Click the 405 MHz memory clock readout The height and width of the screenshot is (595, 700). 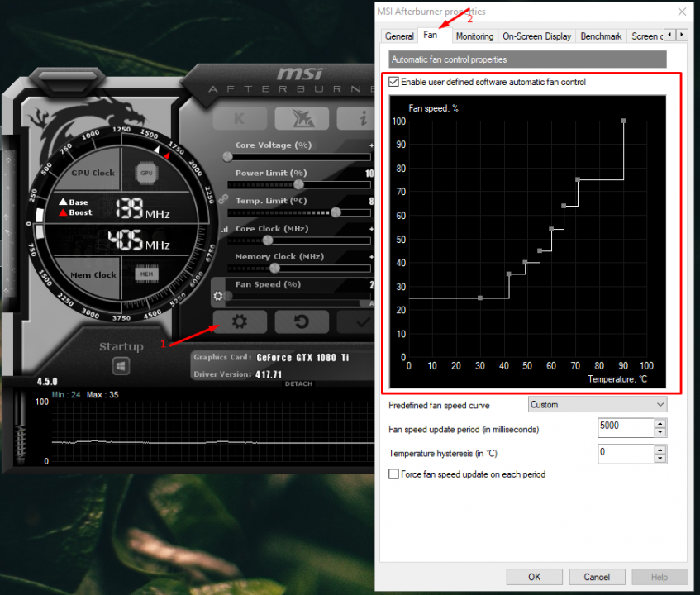[x=139, y=241]
